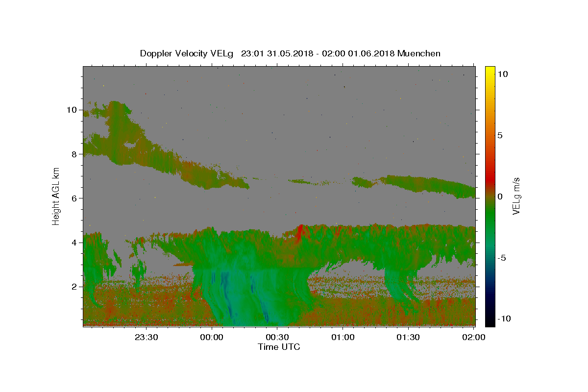Click the '00:30' time tick label

(x=277, y=337)
